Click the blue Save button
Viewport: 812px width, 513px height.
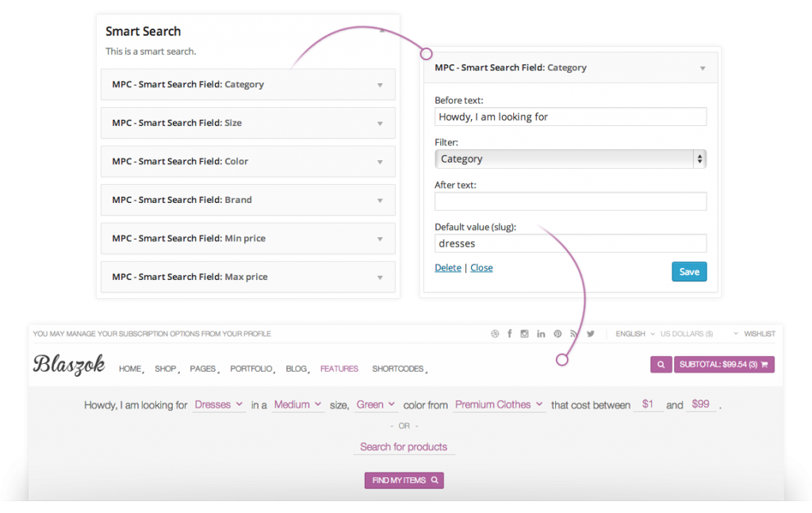click(688, 271)
